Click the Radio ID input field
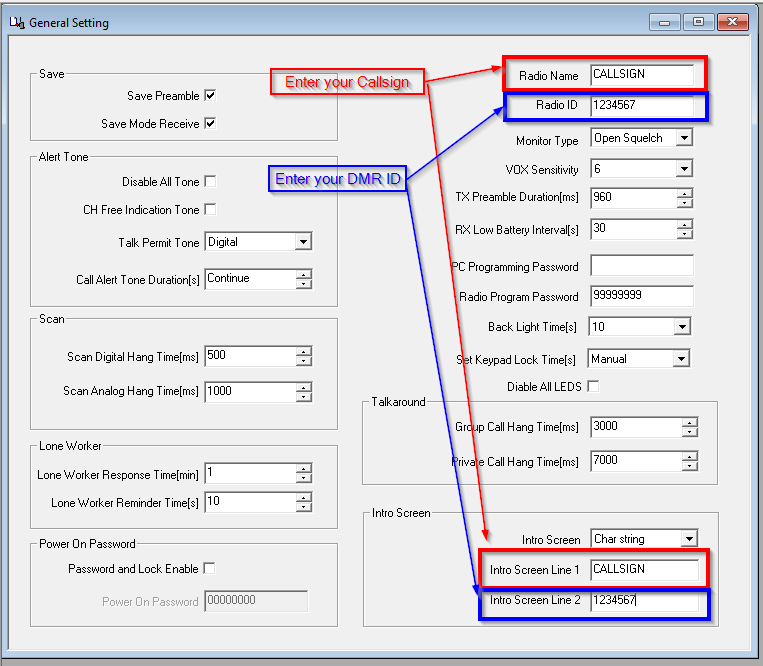The image size is (763, 666). [x=642, y=106]
